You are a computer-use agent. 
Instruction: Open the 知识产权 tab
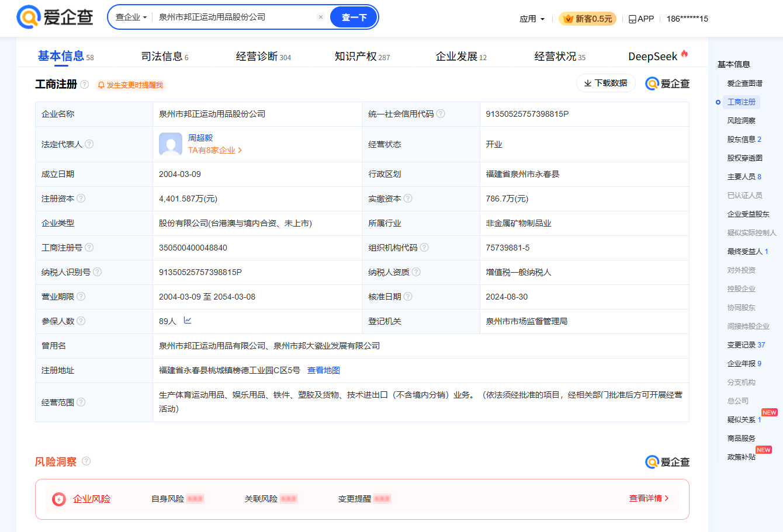coord(362,56)
